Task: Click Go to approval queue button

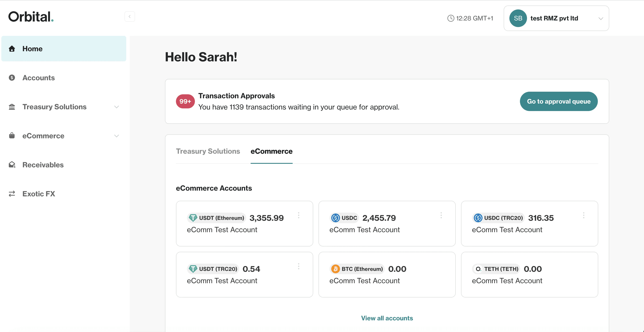Action: tap(559, 101)
